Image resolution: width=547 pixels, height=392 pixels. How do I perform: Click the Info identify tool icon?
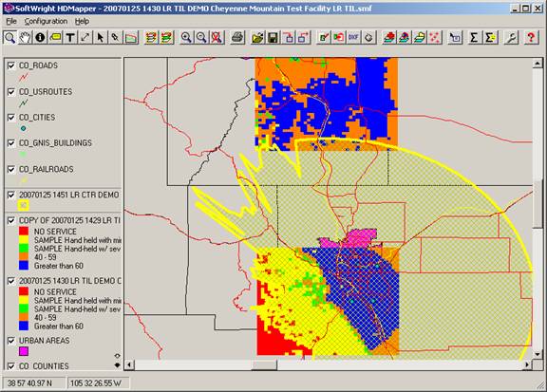[40, 37]
